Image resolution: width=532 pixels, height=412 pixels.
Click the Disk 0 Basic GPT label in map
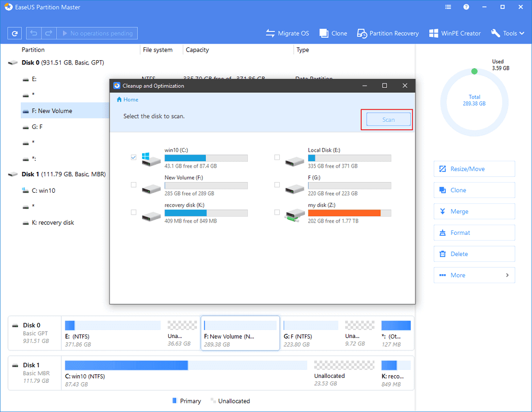pyautogui.click(x=35, y=333)
